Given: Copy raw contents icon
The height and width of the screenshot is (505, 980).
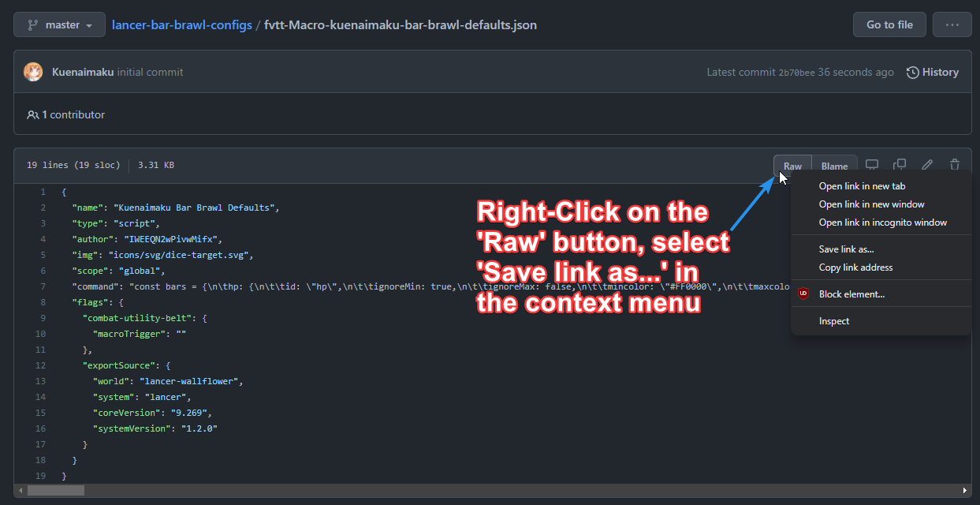Looking at the screenshot, I should 900,165.
